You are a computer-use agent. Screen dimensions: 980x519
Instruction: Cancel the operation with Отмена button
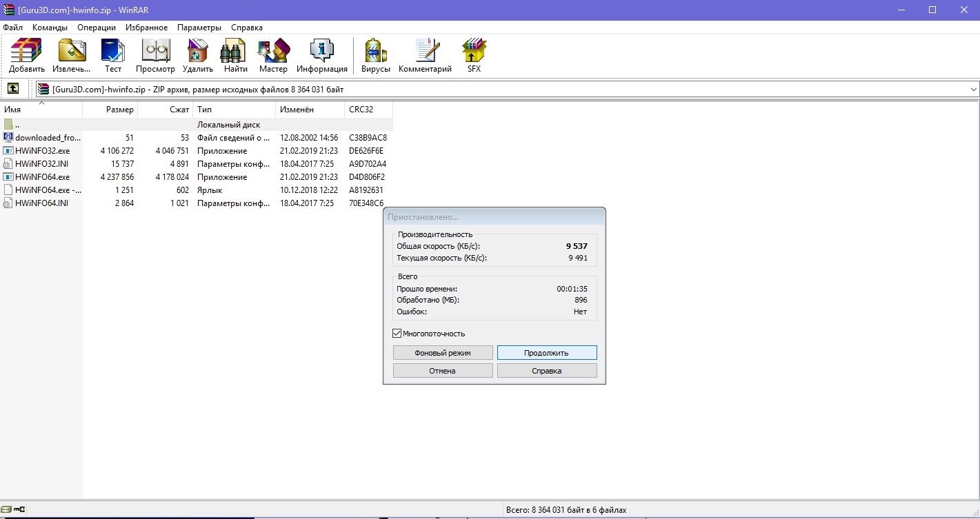(x=443, y=371)
